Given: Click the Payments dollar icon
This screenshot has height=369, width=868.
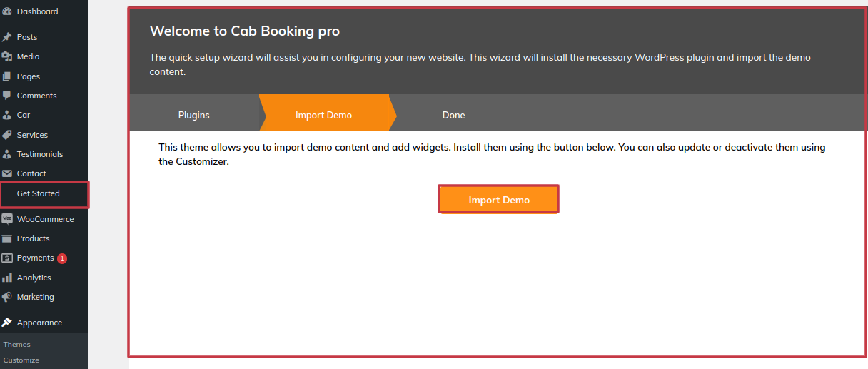Looking at the screenshot, I should 7,258.
